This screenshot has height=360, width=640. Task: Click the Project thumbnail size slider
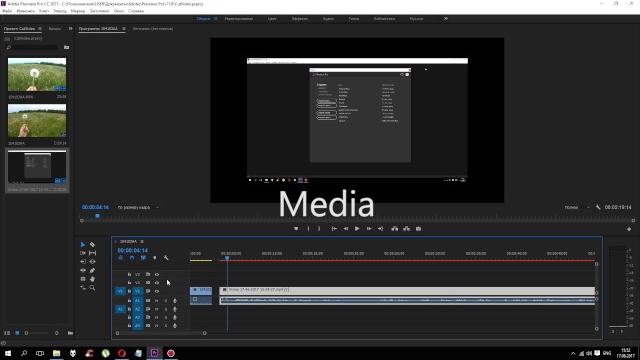click(x=41, y=333)
